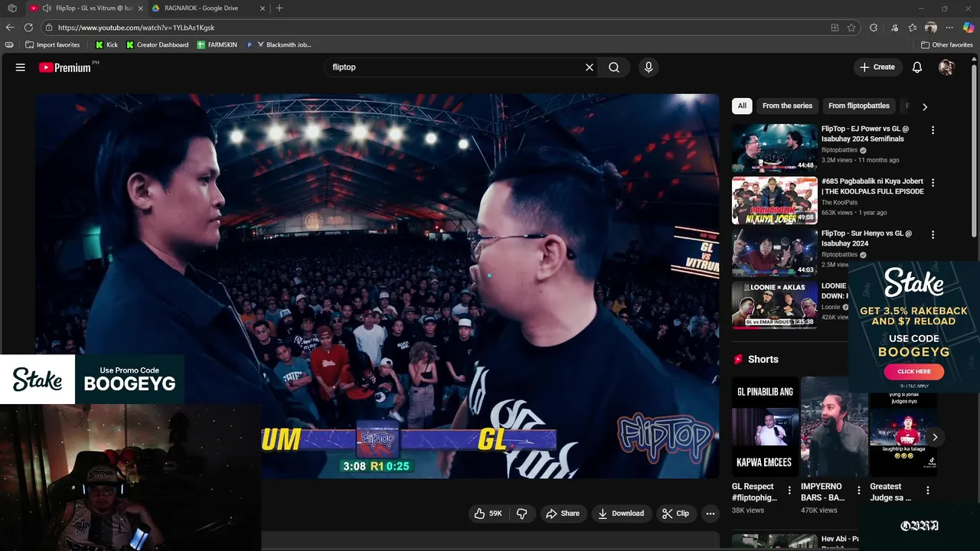980x551 pixels.
Task: Open Pagbabalik ni Kuya Jobert thumbnail
Action: [x=774, y=201]
